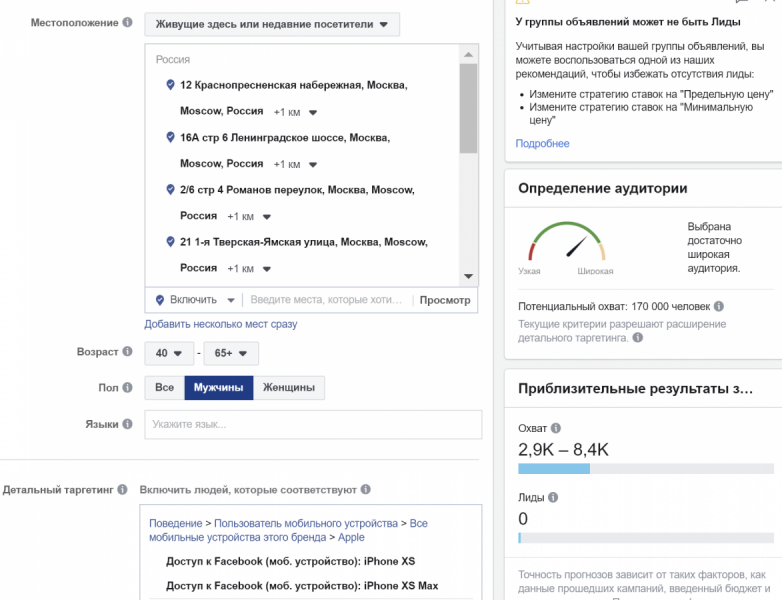Select Все gender option
Image resolution: width=782 pixels, height=600 pixels.
[x=165, y=388]
